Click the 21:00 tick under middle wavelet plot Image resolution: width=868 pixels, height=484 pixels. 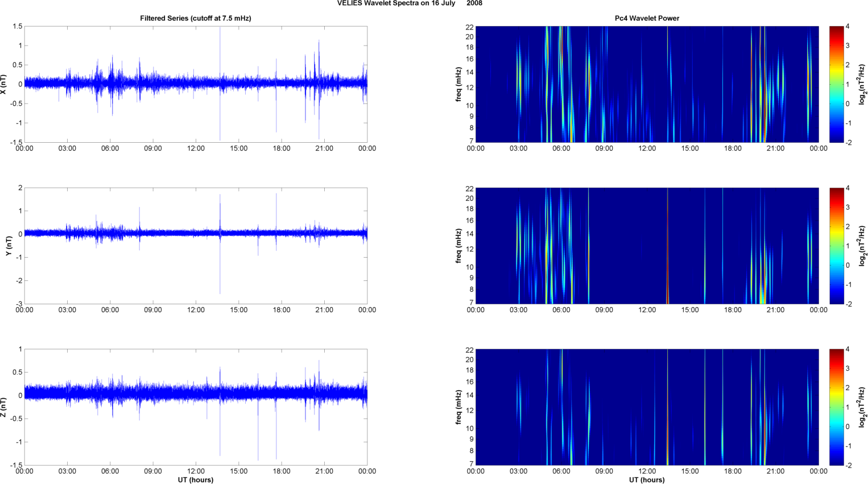click(775, 310)
